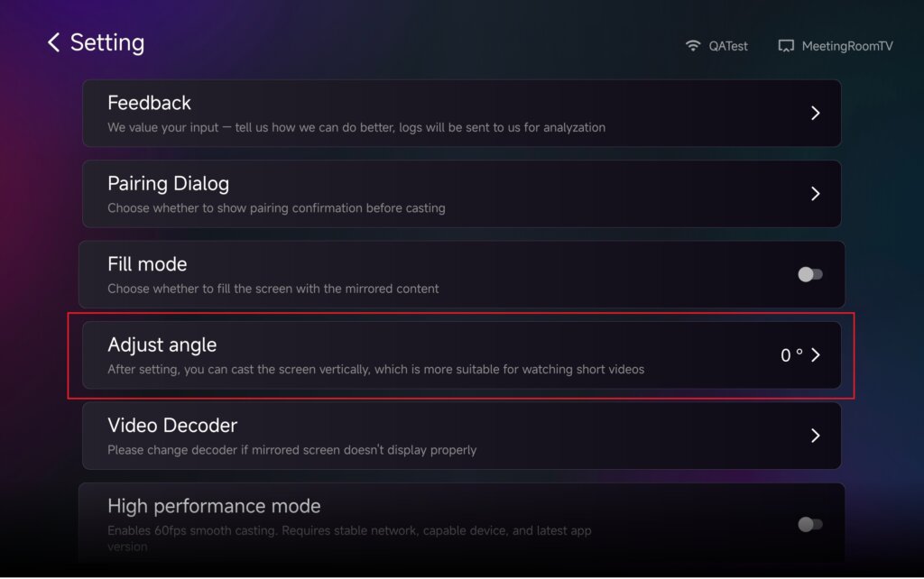The image size is (924, 579).
Task: Click the back arrow next to Setting
Action: [x=53, y=42]
